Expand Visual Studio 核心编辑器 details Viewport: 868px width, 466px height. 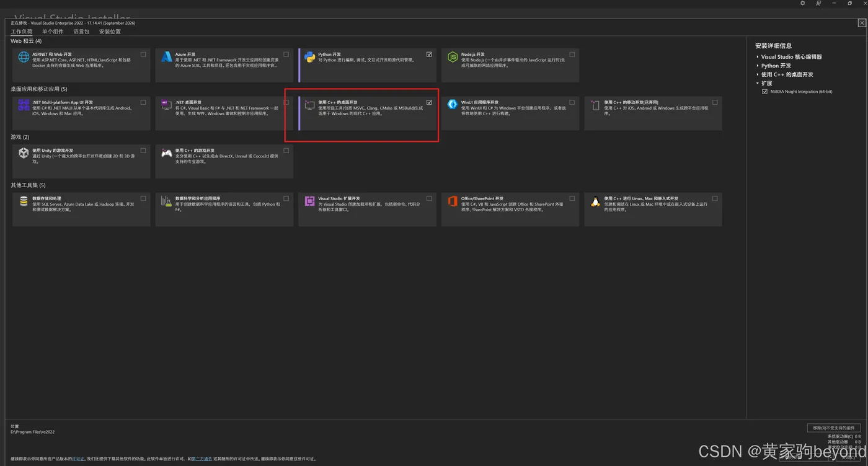pyautogui.click(x=758, y=57)
